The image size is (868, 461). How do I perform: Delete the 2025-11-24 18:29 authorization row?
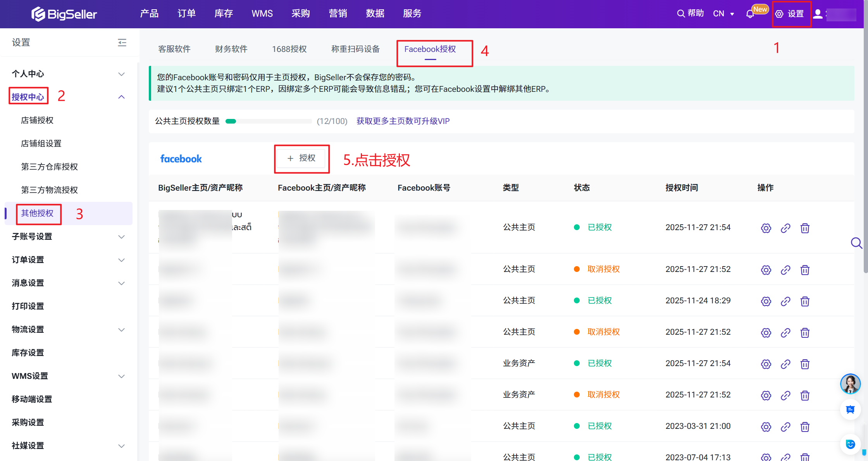pos(805,301)
